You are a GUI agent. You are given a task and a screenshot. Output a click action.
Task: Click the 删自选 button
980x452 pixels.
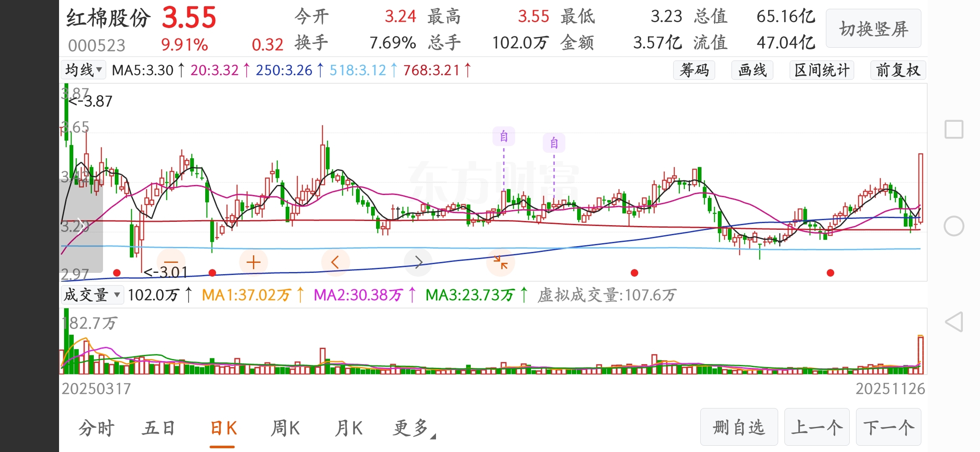739,427
